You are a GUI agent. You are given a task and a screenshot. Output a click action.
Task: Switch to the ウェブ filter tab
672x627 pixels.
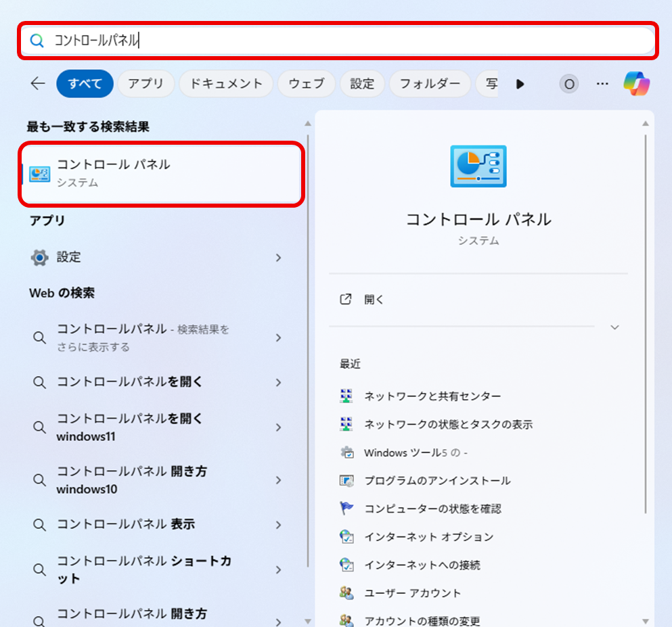click(x=307, y=83)
